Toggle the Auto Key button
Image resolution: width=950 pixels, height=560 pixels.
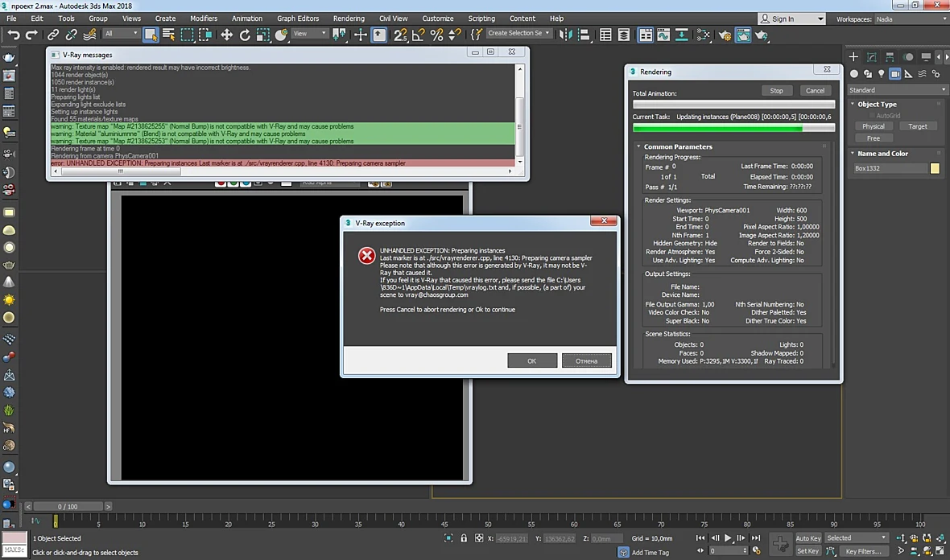coord(807,537)
